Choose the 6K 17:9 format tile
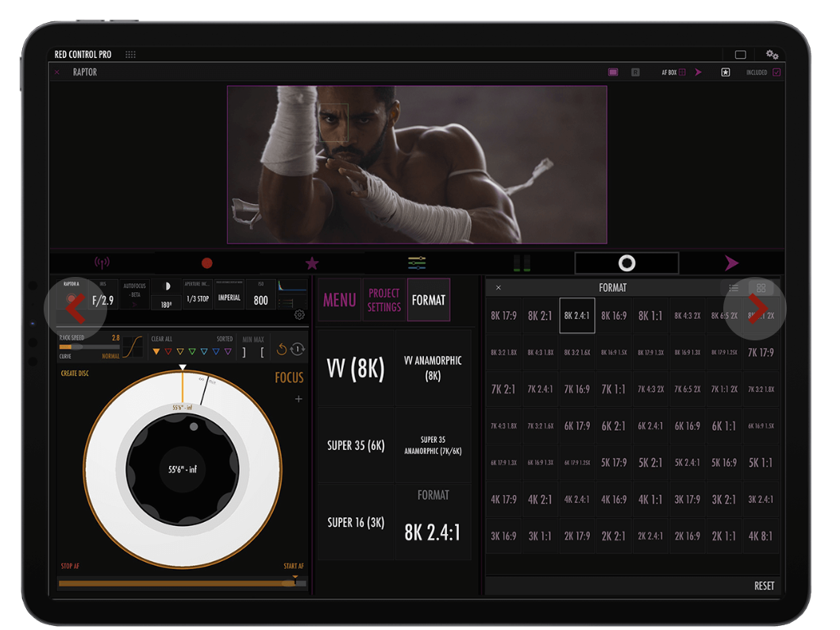The height and width of the screenshot is (630, 840). point(577,426)
